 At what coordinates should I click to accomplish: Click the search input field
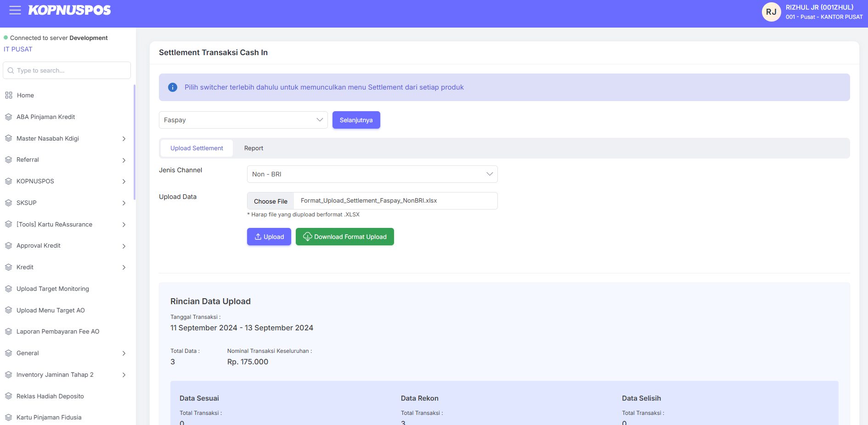coord(67,70)
